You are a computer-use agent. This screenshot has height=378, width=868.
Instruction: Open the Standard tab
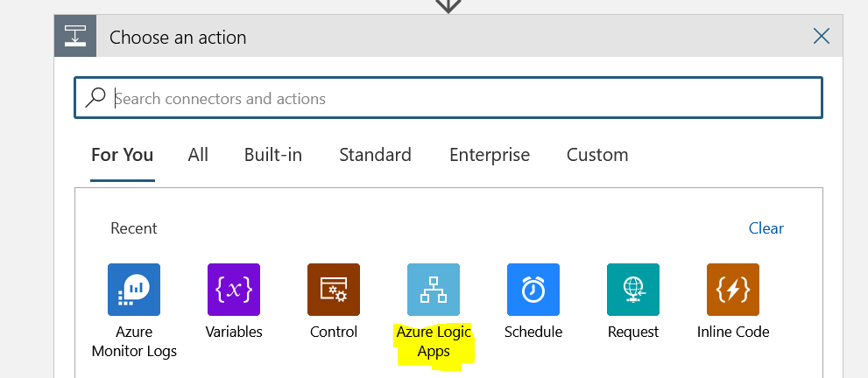(376, 155)
